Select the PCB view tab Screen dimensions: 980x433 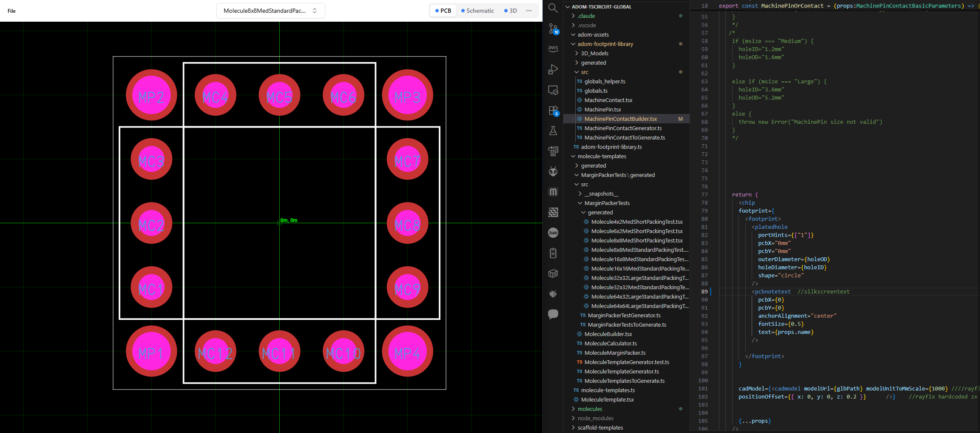click(x=443, y=11)
